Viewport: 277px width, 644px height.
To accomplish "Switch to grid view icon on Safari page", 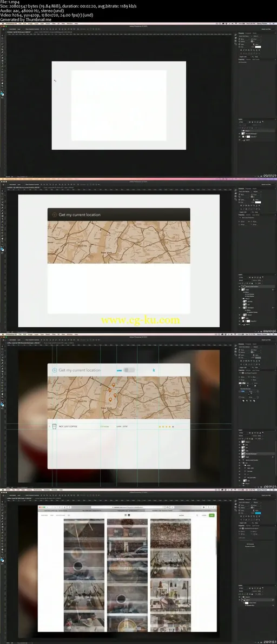I will click(x=129, y=515).
